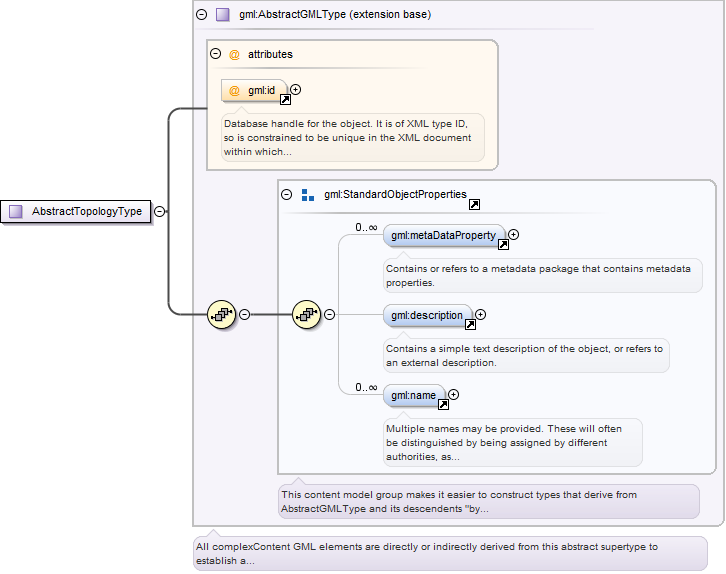Click the AbstractGMLType purple type icon
This screenshot has height=574, width=726.
point(223,15)
